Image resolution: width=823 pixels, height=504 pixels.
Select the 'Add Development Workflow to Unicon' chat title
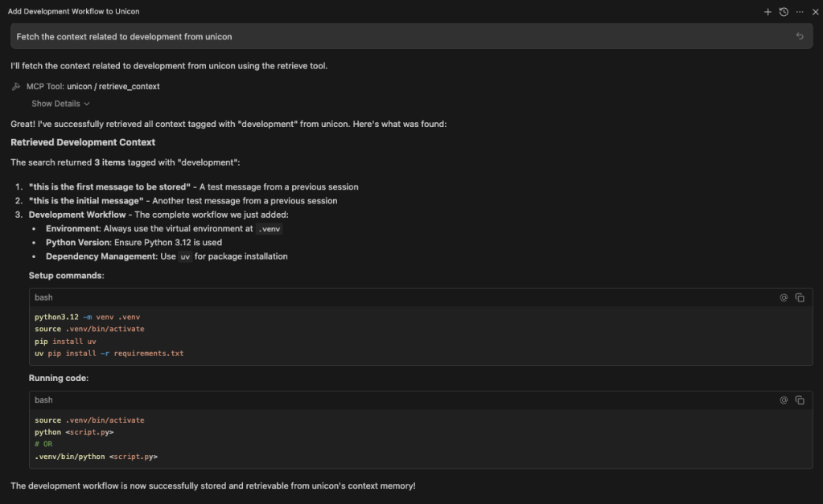pos(73,12)
